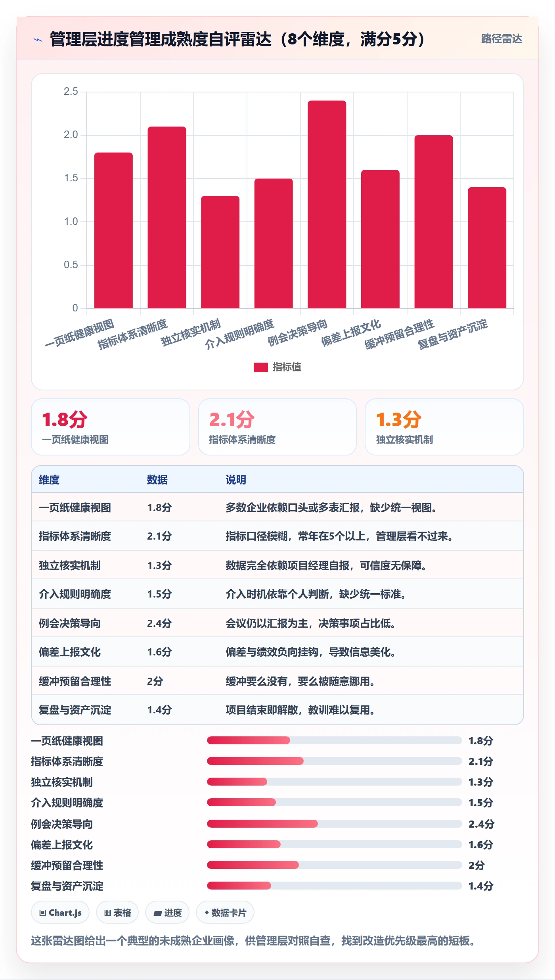Screen dimensions: 555x980
Task: Select the 1.3分 cell in table
Action: (x=159, y=565)
